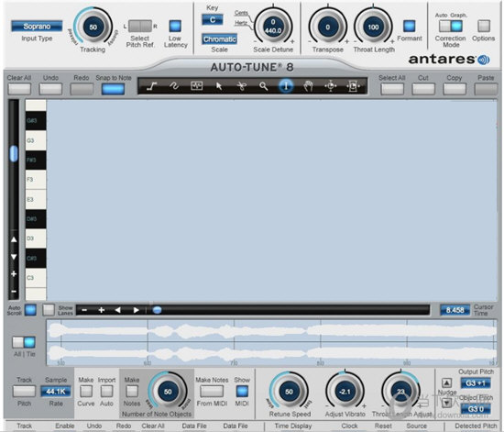Image resolution: width=504 pixels, height=432 pixels.
Task: Switch the All/Tie toggle
Action: point(24,342)
